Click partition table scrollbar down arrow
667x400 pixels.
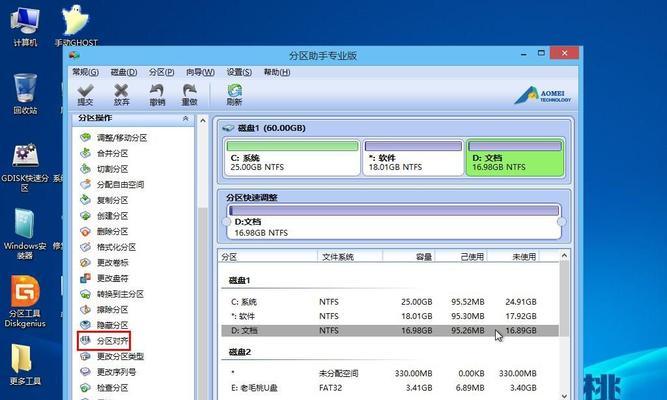(564, 396)
